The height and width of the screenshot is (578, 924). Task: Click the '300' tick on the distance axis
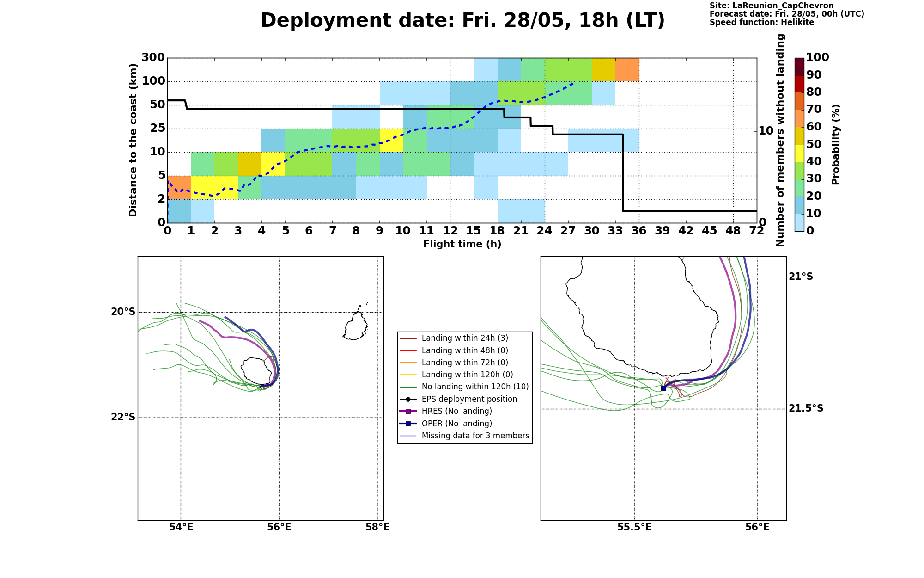153,58
